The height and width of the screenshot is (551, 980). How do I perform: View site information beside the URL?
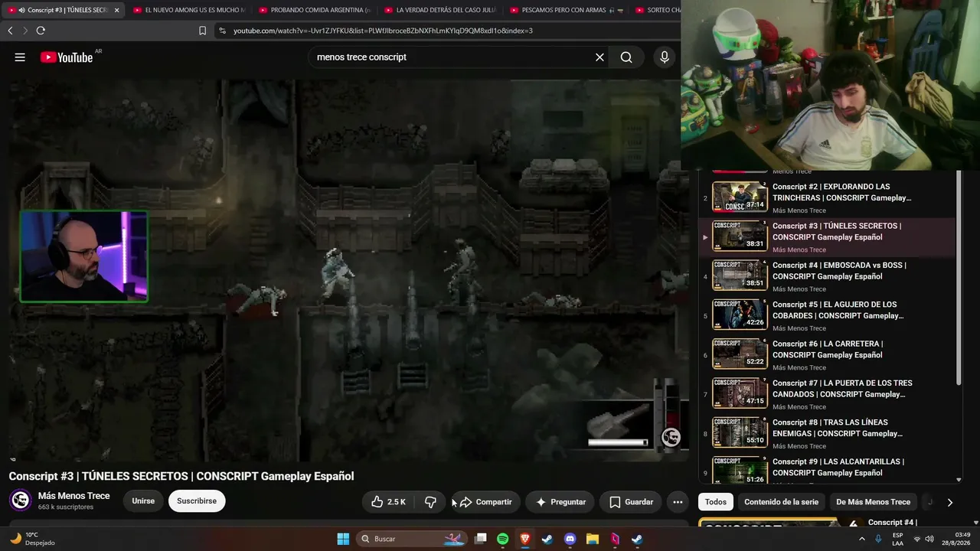[x=222, y=31]
